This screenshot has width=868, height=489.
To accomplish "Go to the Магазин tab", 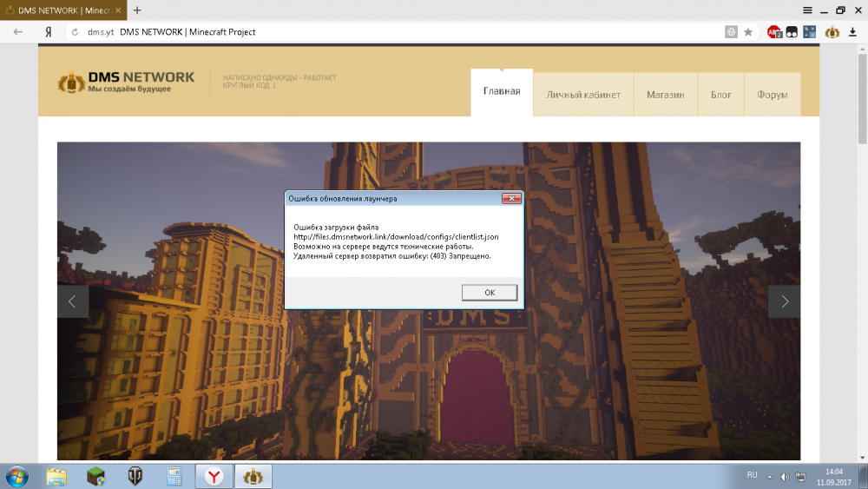I will click(x=665, y=95).
